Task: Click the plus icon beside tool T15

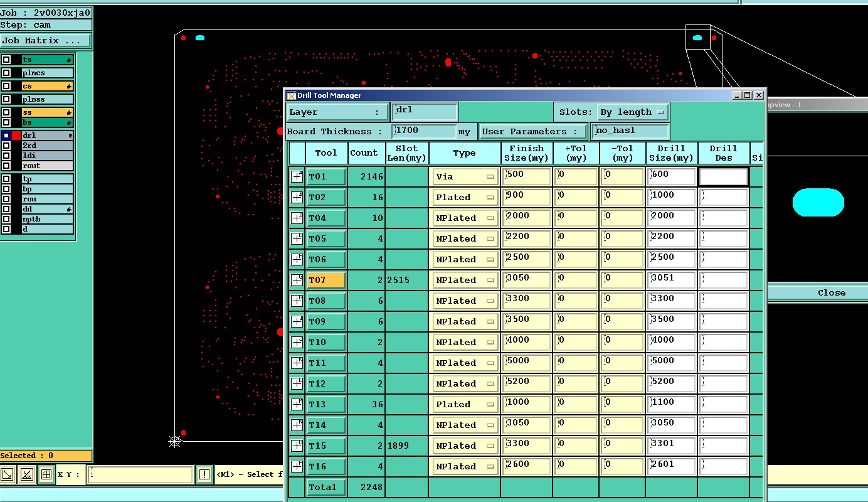Action: click(x=297, y=446)
